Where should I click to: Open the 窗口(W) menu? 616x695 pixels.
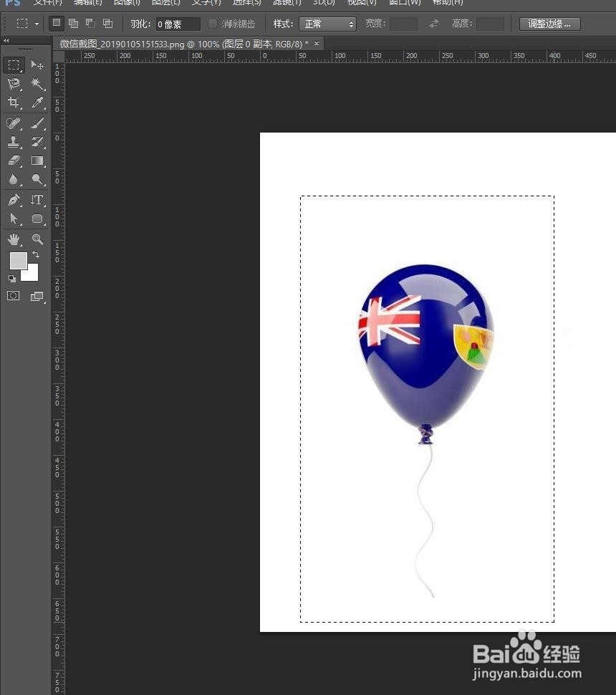(x=405, y=2)
